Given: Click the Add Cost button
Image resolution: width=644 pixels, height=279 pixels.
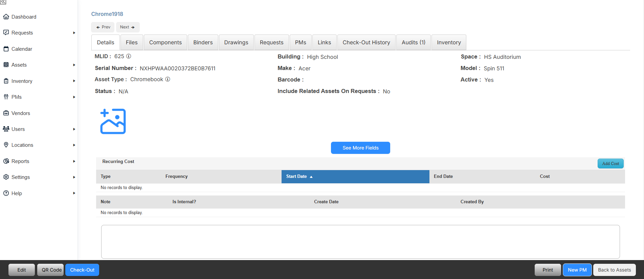Looking at the screenshot, I should [x=610, y=164].
